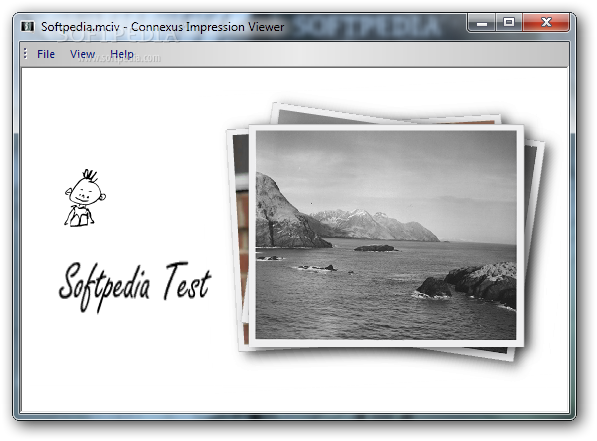The image size is (597, 441).
Task: Close the Connexus Impression Viewer window
Action: pos(546,23)
